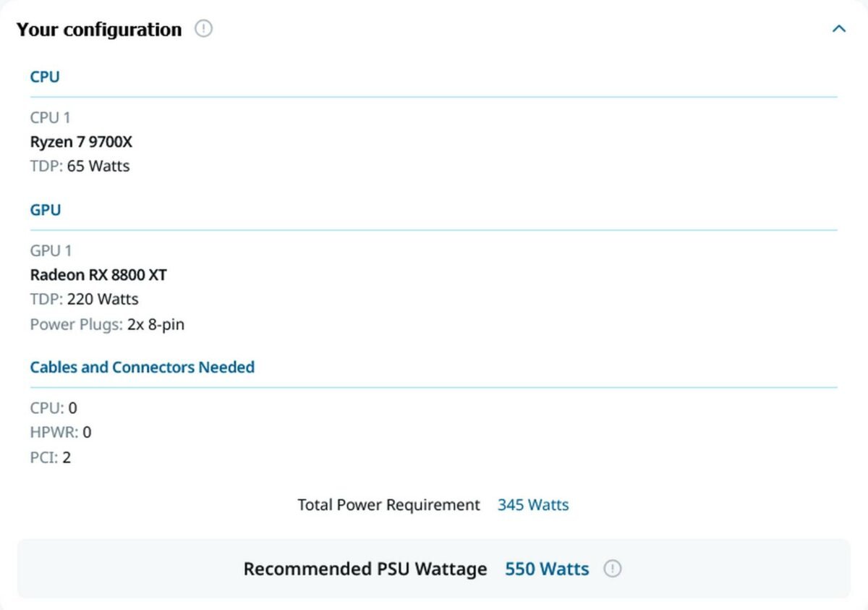Collapse the Your configuration panel
This screenshot has width=868, height=610.
coord(838,29)
